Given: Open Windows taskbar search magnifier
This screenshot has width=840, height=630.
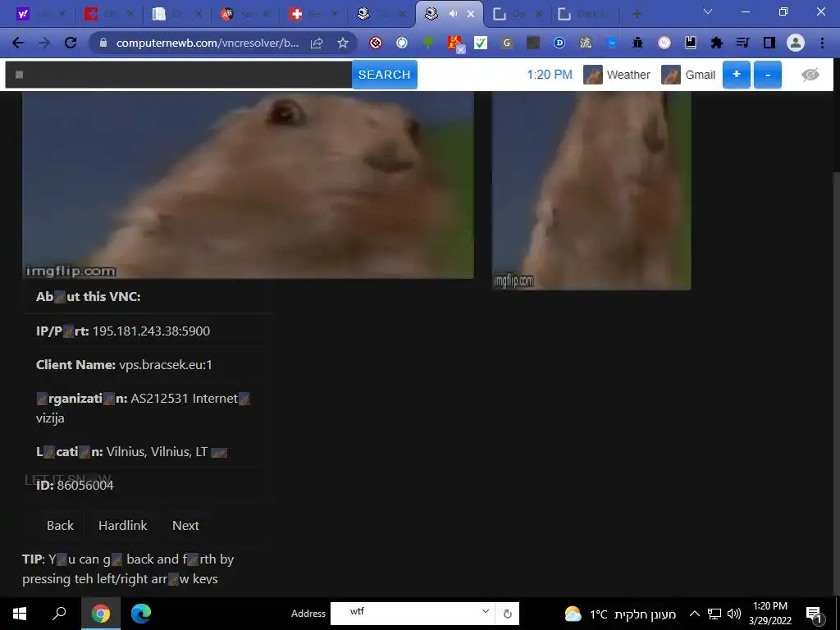Looking at the screenshot, I should tap(59, 614).
